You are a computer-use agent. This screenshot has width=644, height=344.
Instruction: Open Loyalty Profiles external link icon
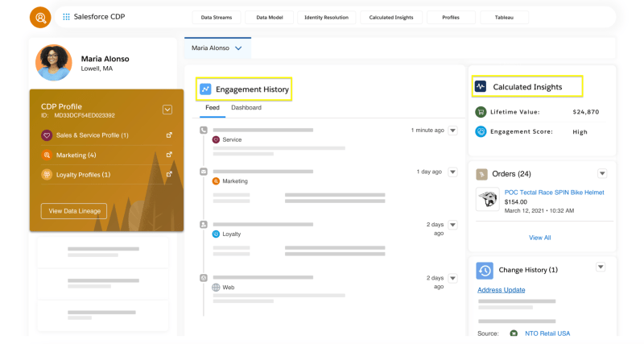(x=169, y=174)
